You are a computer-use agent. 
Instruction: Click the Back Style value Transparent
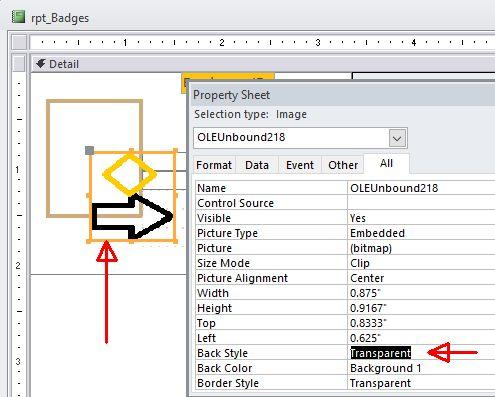click(x=380, y=353)
